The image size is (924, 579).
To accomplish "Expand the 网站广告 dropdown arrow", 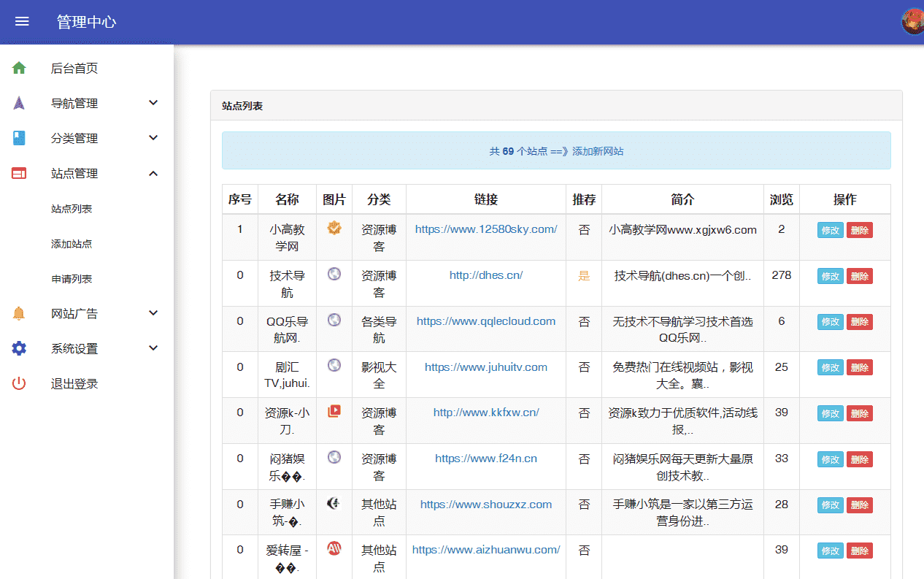I will pyautogui.click(x=153, y=313).
